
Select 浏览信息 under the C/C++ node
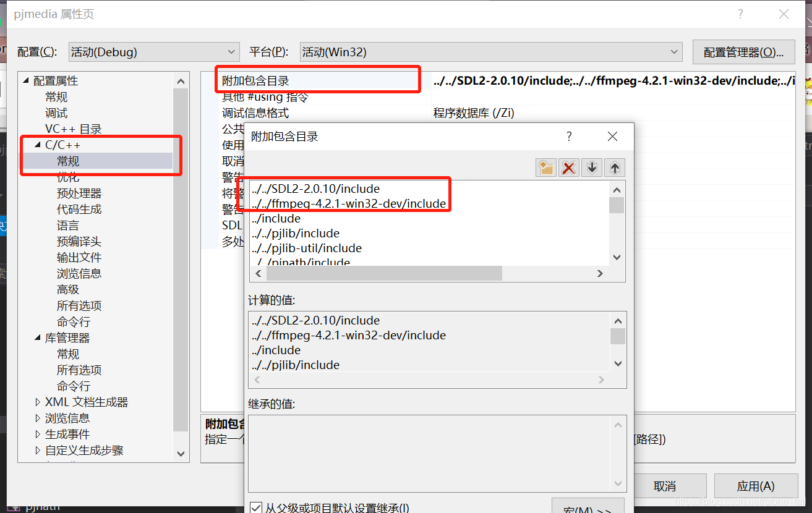click(79, 274)
